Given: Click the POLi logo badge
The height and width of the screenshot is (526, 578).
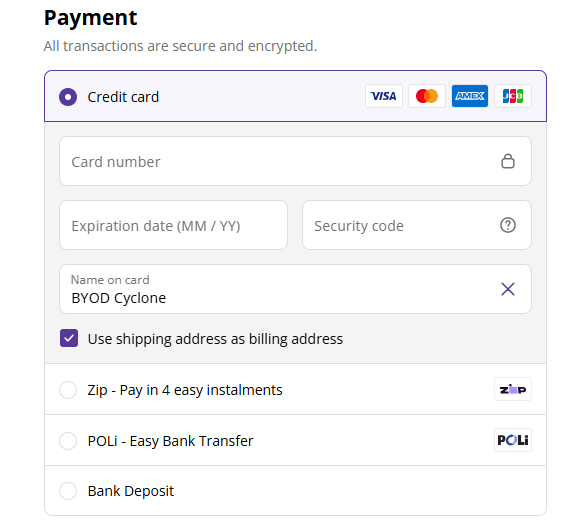Looking at the screenshot, I should 513,440.
